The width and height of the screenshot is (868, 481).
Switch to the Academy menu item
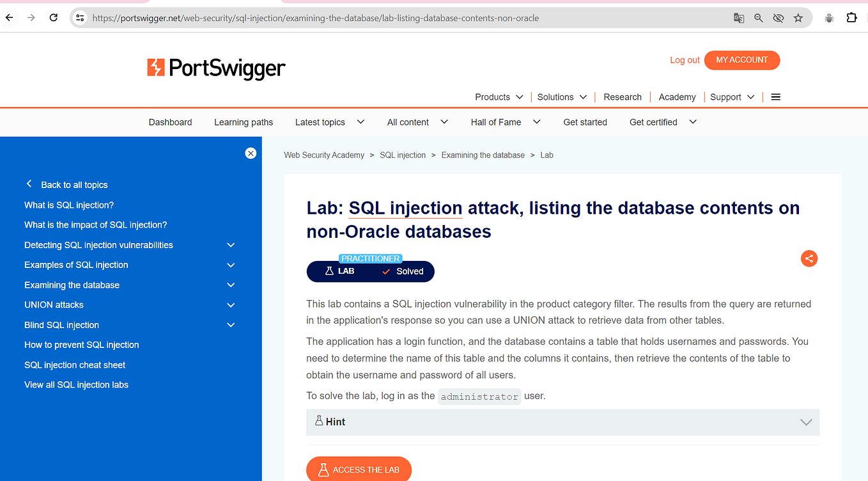(677, 97)
